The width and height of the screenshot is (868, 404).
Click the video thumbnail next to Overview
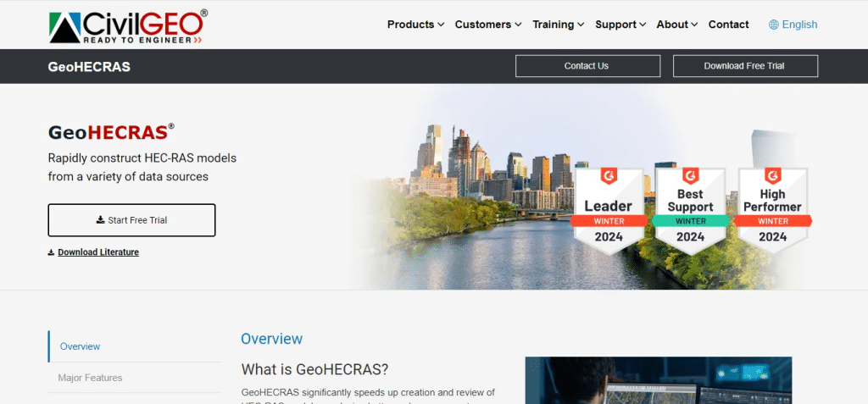coord(658,380)
